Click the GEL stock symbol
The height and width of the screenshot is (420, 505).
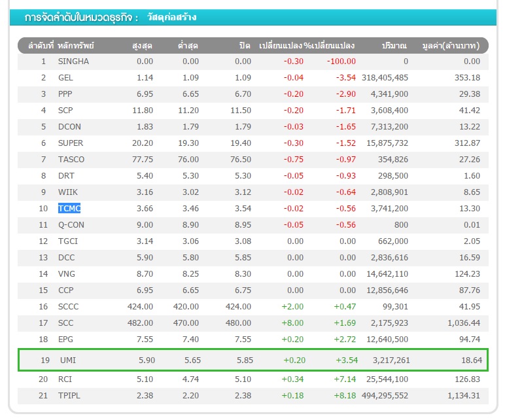point(65,78)
